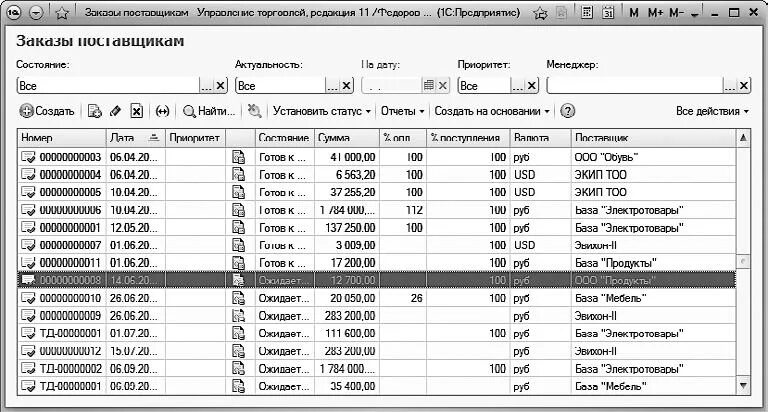Clear the Приоритет filter

[532, 86]
